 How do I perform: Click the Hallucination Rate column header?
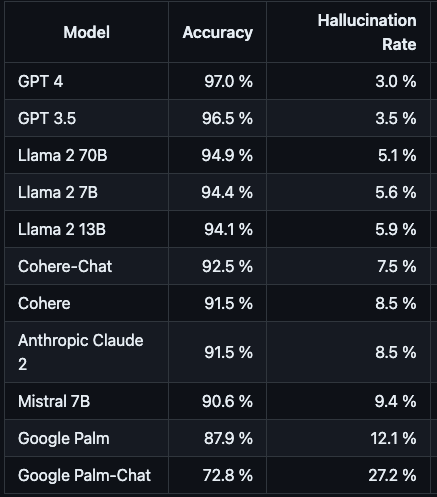(367, 32)
